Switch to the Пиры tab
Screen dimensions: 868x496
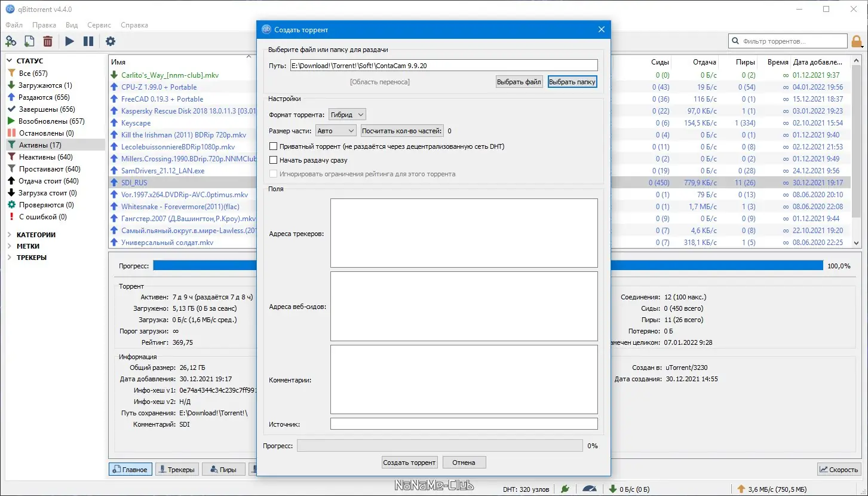coord(223,470)
